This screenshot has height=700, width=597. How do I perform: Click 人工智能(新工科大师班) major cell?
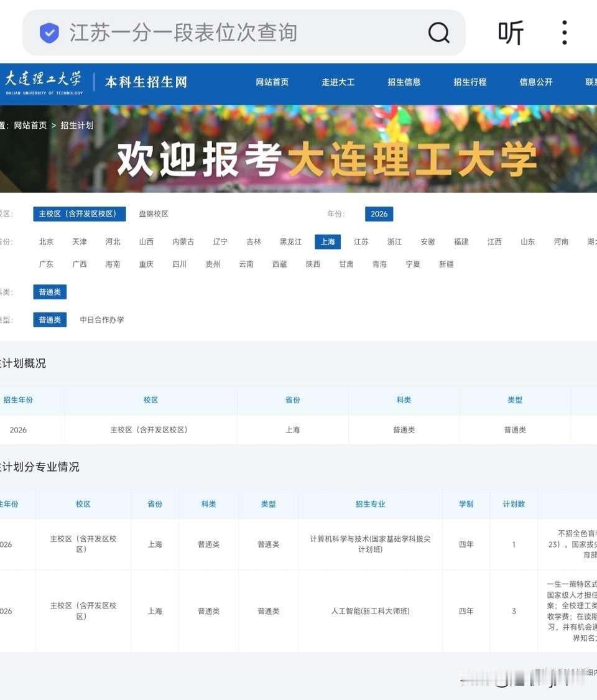[371, 611]
